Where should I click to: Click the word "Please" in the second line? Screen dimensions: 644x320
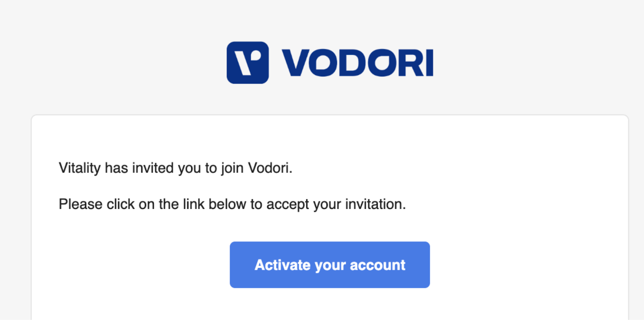click(x=80, y=204)
